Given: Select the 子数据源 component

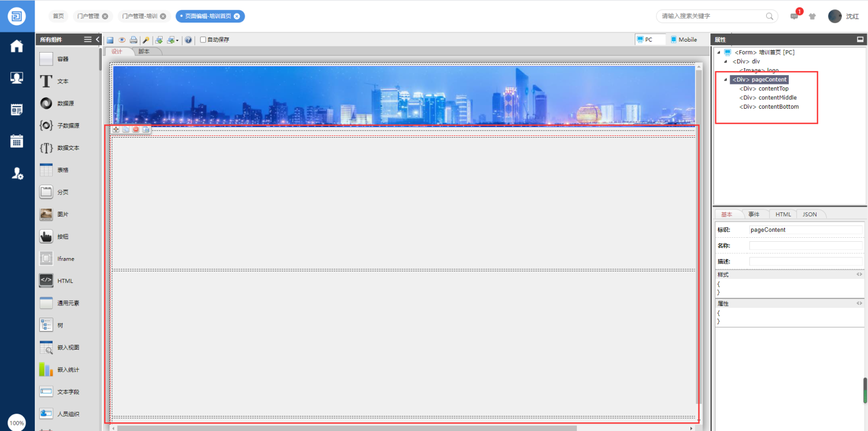Looking at the screenshot, I should click(x=68, y=126).
